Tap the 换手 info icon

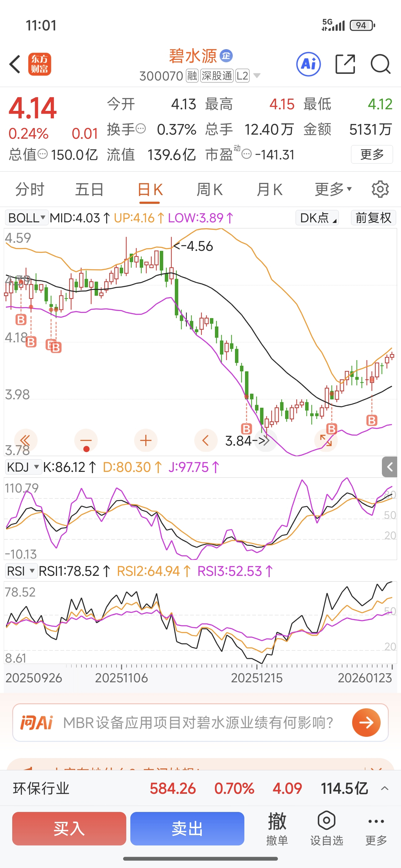point(141,128)
